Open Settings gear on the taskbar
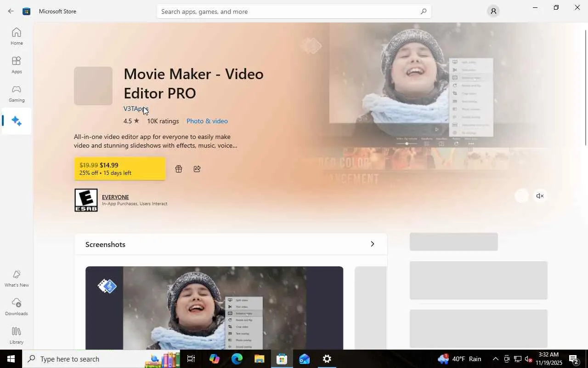 click(x=327, y=359)
